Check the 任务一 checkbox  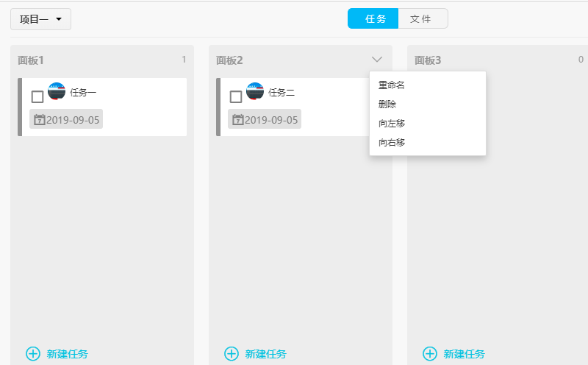37,96
